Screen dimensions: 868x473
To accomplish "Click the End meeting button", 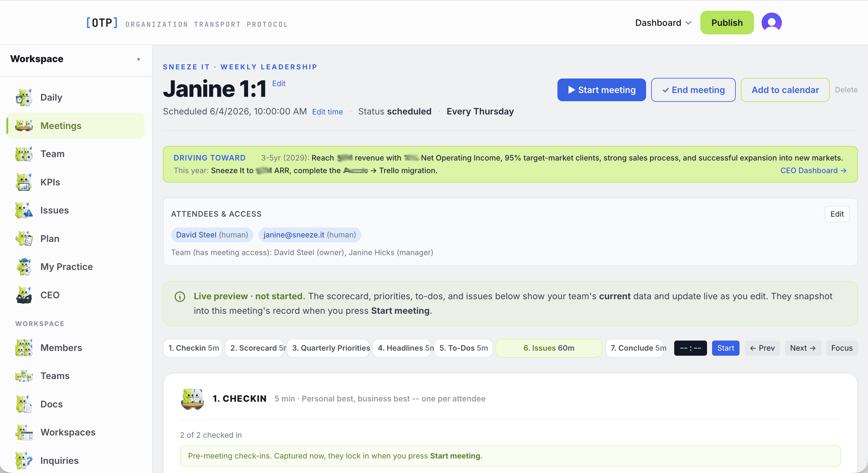I will pyautogui.click(x=693, y=90).
